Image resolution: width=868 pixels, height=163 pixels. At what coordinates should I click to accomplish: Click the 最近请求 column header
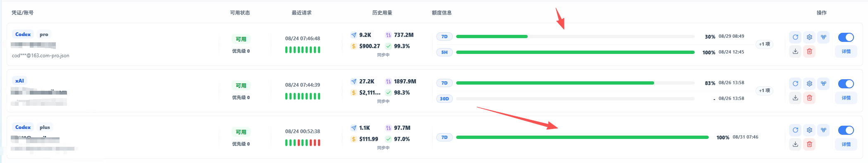pos(301,13)
